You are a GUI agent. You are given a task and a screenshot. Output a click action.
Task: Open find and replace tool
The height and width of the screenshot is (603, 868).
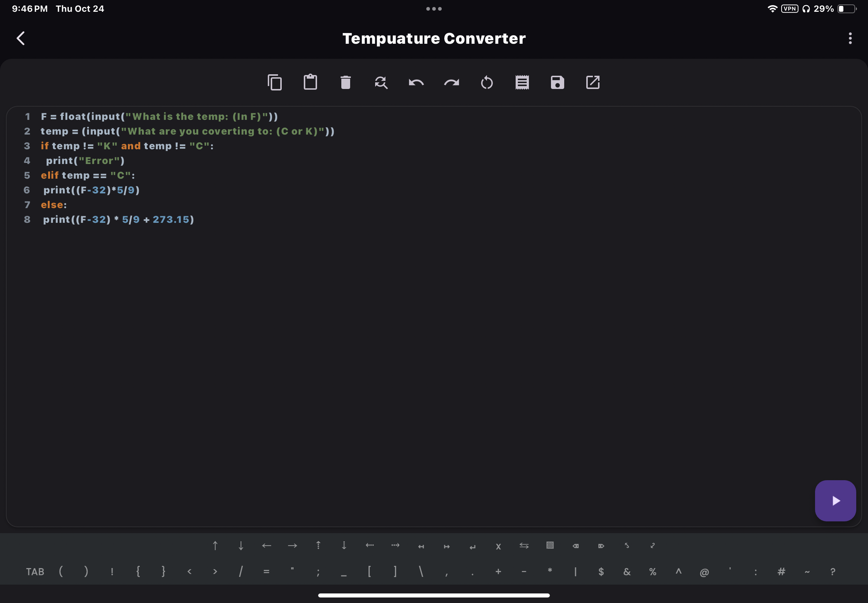(x=381, y=82)
